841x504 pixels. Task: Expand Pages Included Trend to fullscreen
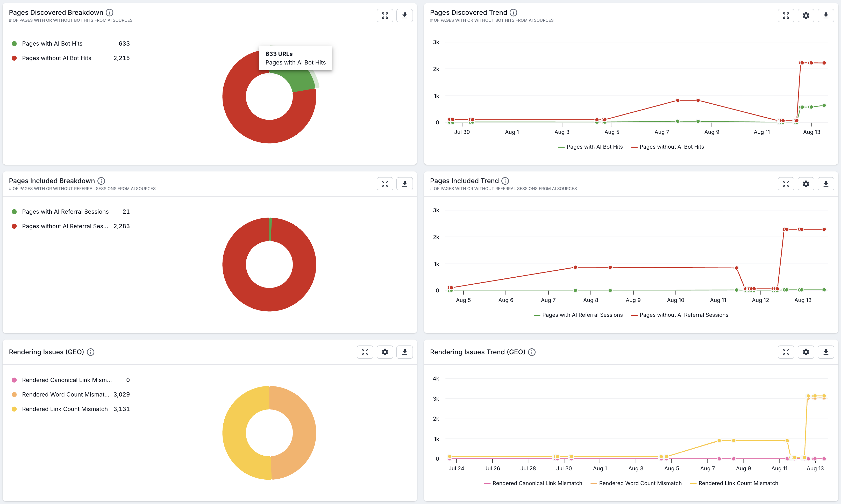(x=786, y=183)
